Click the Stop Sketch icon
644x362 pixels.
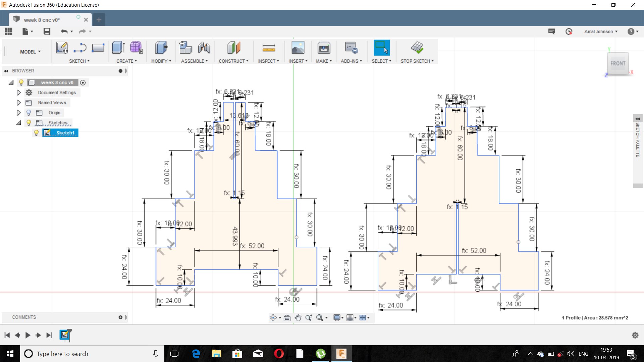(417, 48)
